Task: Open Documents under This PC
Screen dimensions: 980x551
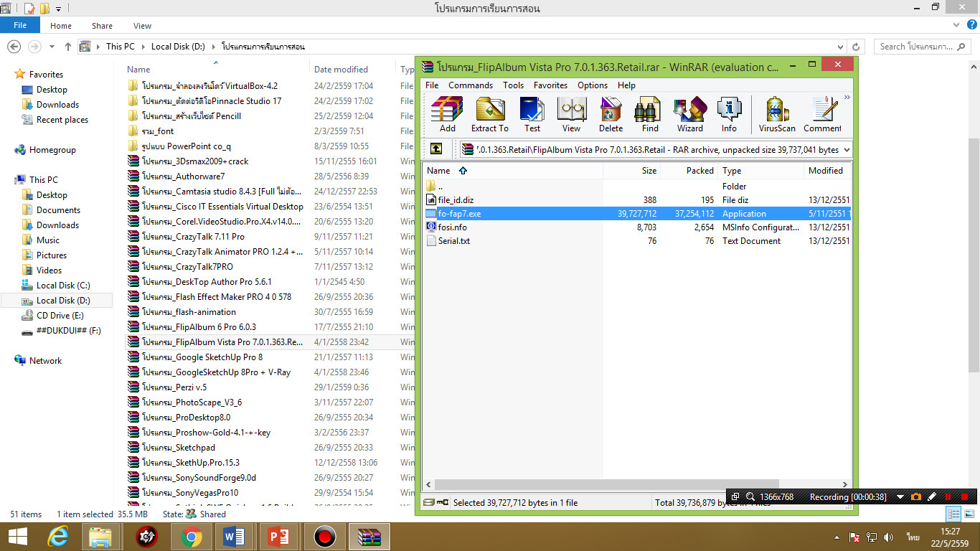Action: pyautogui.click(x=58, y=210)
